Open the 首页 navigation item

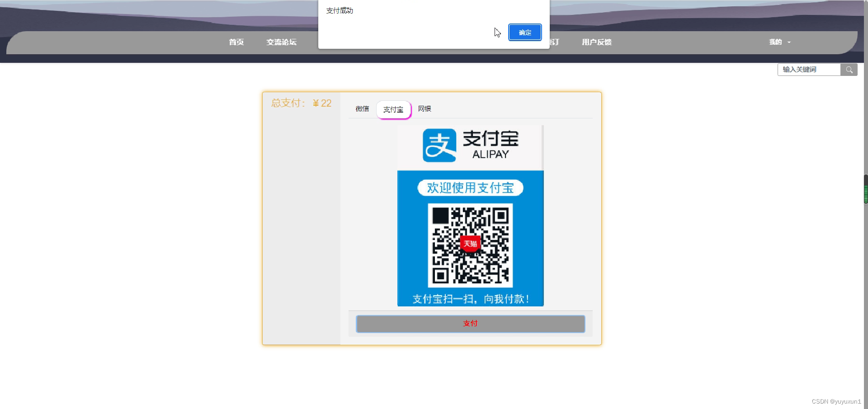click(x=236, y=42)
